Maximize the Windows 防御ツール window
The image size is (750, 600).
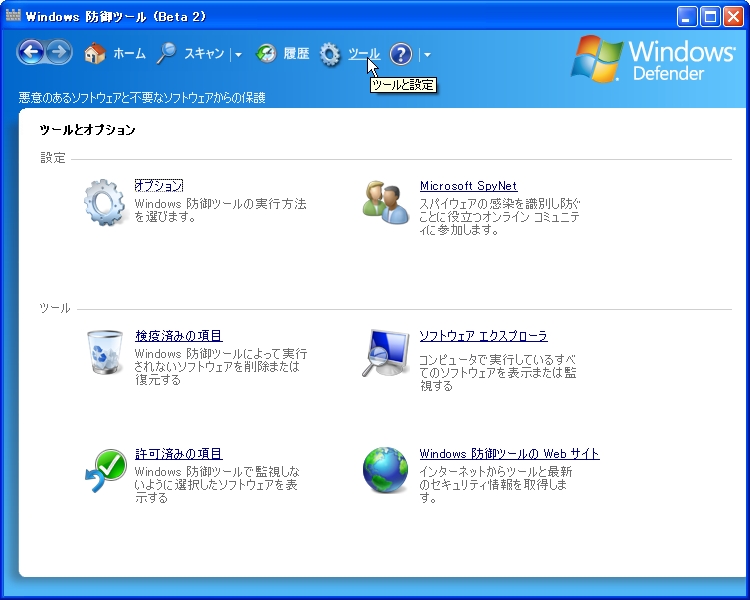tap(710, 17)
